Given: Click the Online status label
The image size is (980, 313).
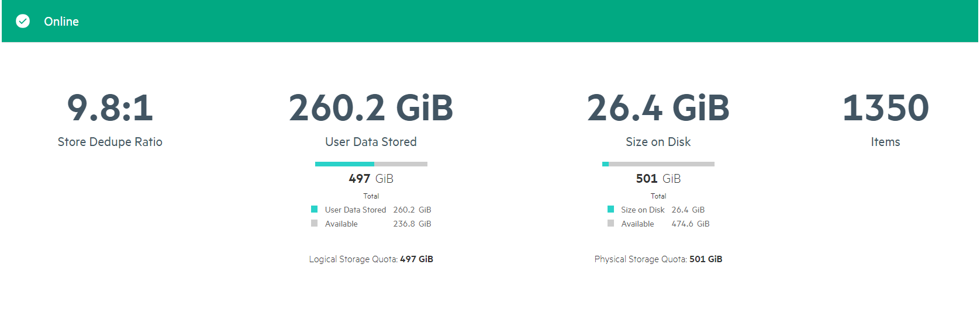Looking at the screenshot, I should pos(61,22).
